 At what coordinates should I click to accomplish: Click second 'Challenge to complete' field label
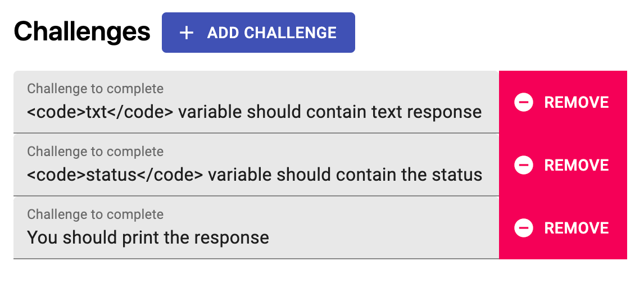click(x=96, y=152)
